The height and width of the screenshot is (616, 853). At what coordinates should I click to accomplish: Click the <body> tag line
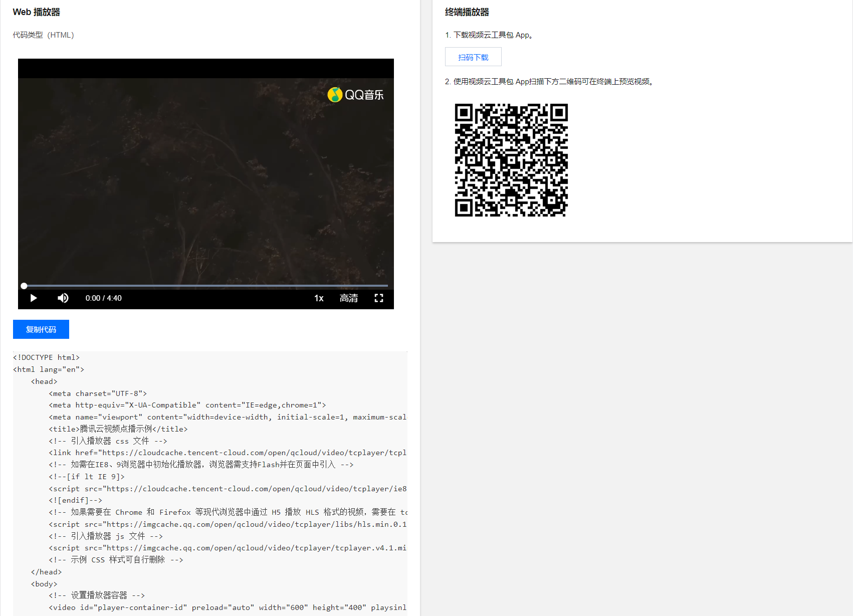(x=44, y=584)
